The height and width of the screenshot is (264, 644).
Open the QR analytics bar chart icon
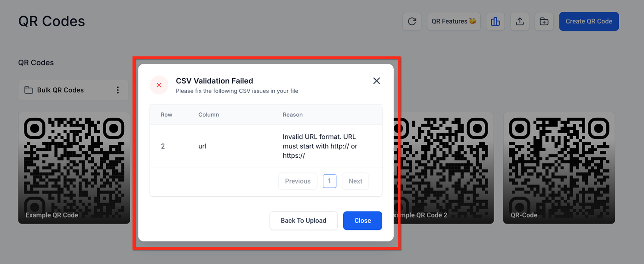click(x=495, y=22)
